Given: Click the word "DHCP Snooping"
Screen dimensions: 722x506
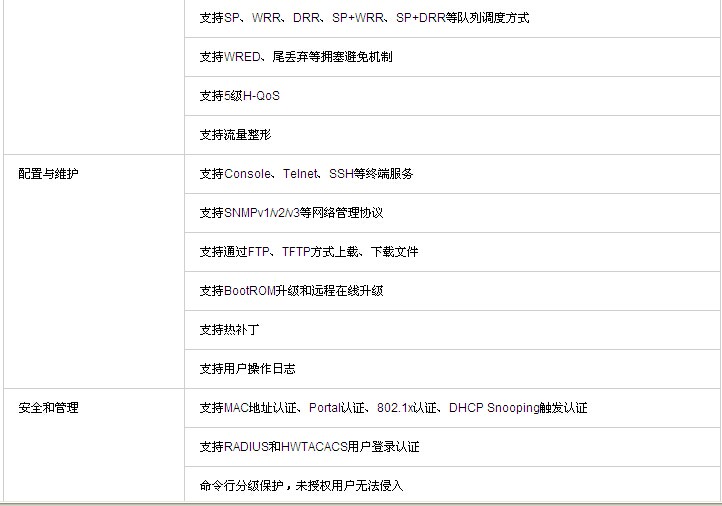Looking at the screenshot, I should [493, 408].
